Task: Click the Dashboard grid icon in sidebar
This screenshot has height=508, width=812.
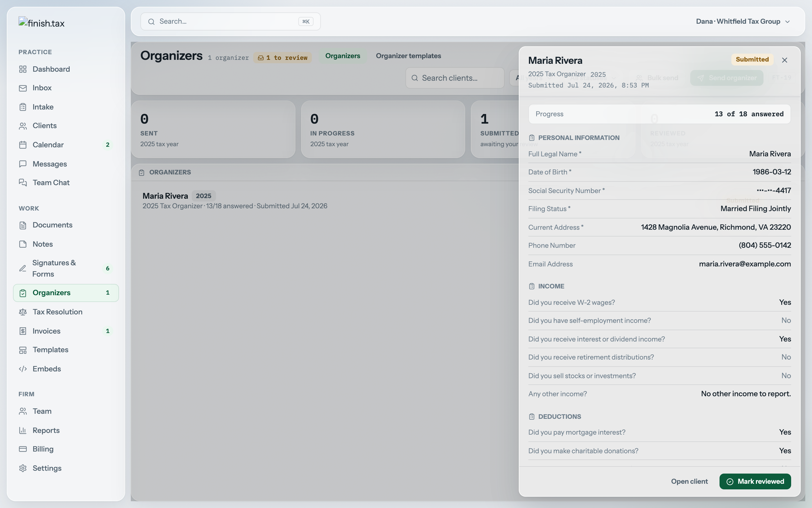Action: pyautogui.click(x=23, y=69)
